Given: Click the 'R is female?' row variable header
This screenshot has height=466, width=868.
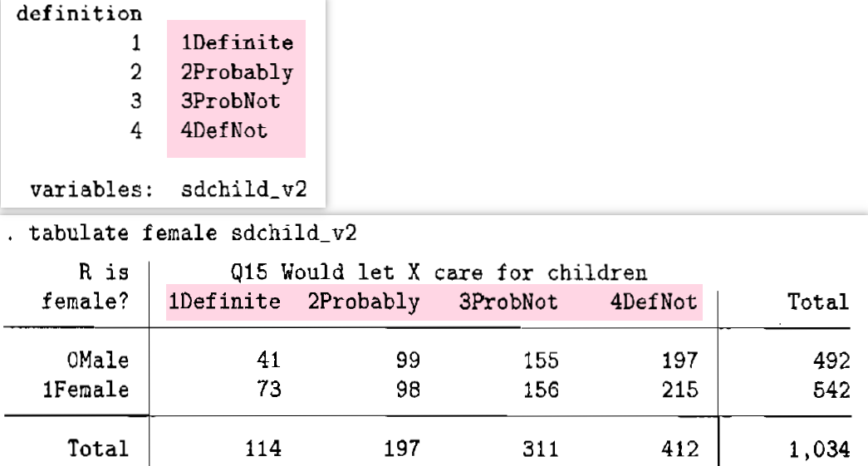Looking at the screenshot, I should pyautogui.click(x=86, y=287).
